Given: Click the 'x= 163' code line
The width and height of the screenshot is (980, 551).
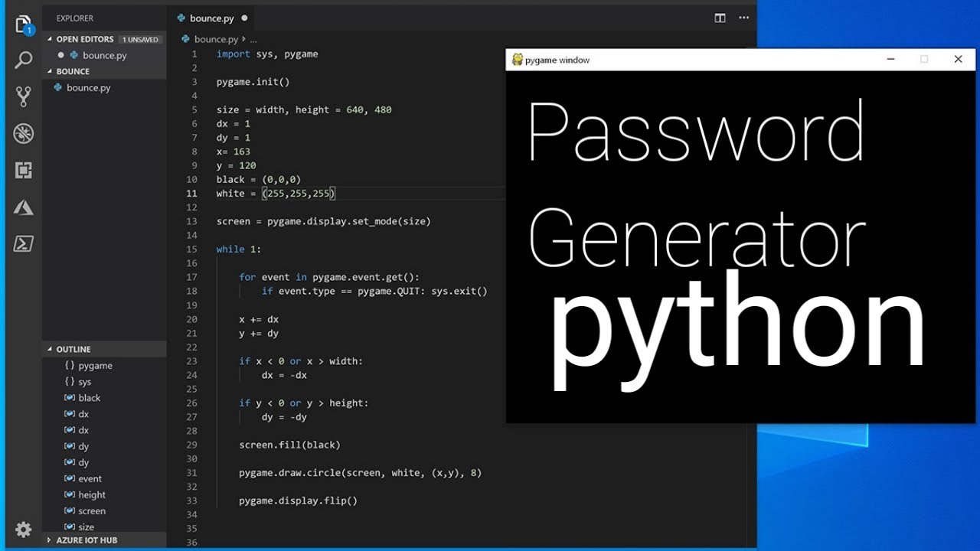Looking at the screenshot, I should pos(234,152).
